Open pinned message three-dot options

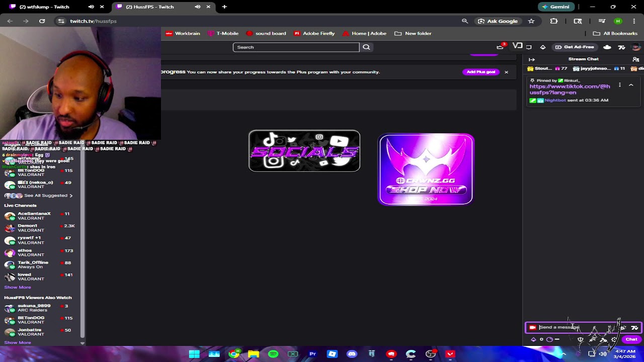pyautogui.click(x=620, y=85)
